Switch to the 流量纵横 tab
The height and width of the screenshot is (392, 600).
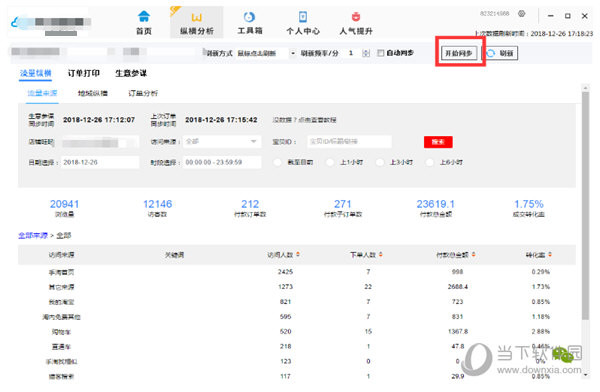point(36,73)
